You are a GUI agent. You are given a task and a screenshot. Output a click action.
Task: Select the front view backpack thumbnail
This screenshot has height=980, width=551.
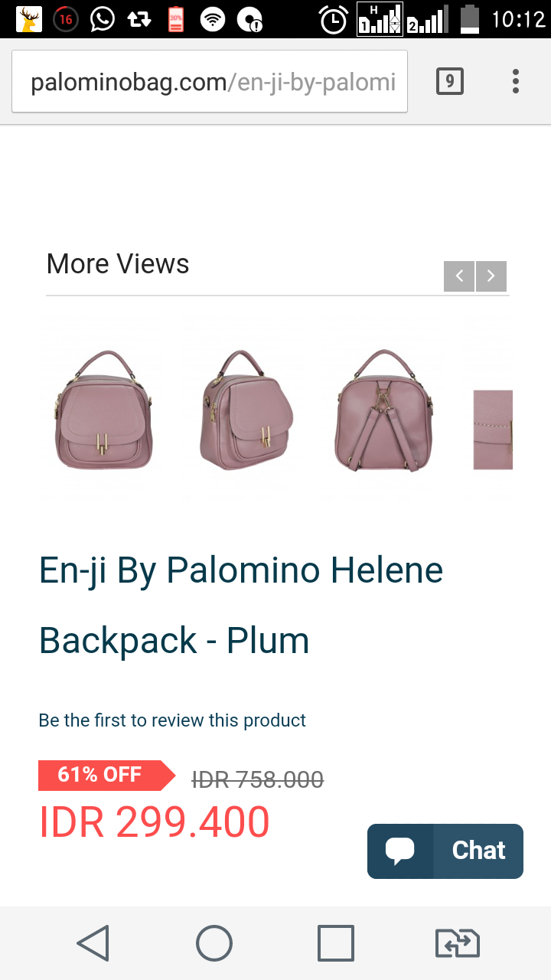click(103, 410)
